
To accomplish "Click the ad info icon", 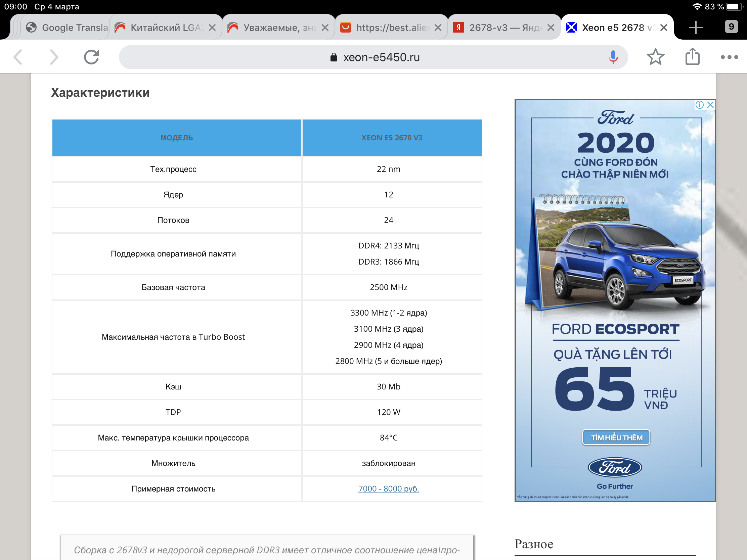I will coord(699,105).
